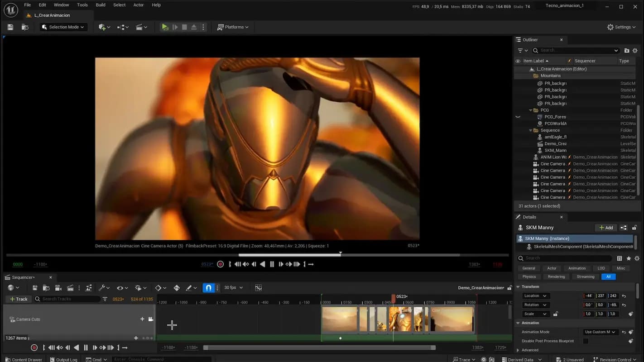
Task: Open the Output Log
Action: coord(63,360)
